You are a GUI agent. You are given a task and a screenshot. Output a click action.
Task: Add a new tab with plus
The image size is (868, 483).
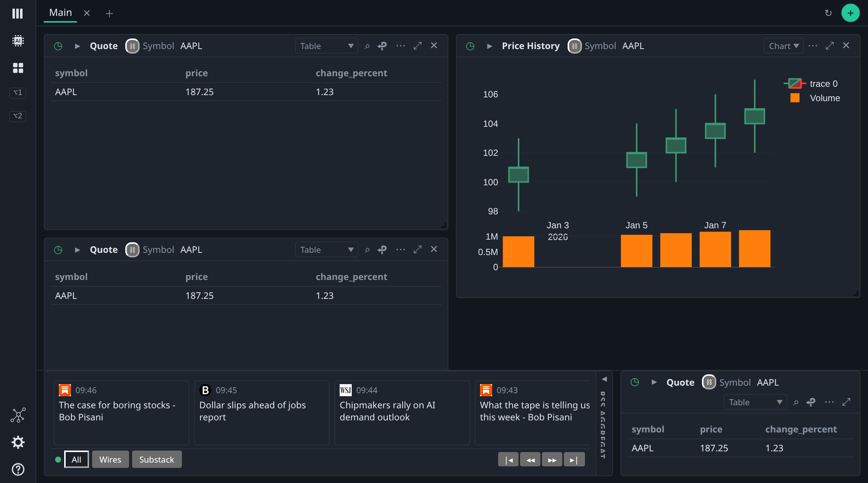(x=109, y=14)
